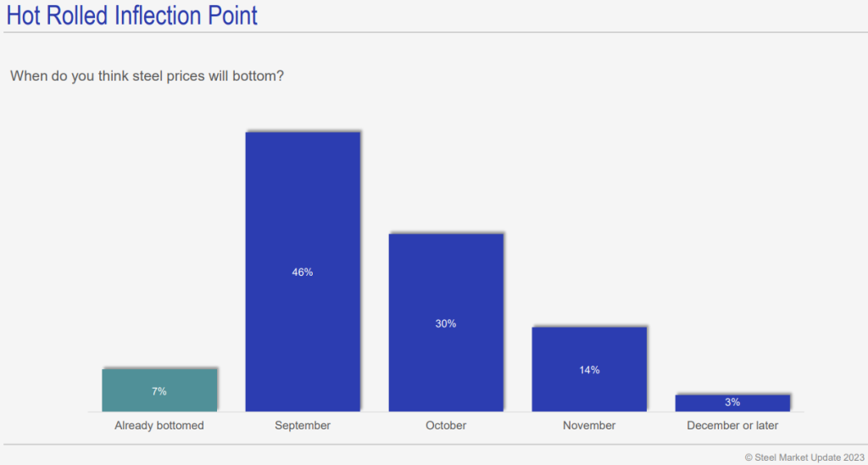Click the 3% data label
This screenshot has width=868, height=465.
pyautogui.click(x=732, y=402)
